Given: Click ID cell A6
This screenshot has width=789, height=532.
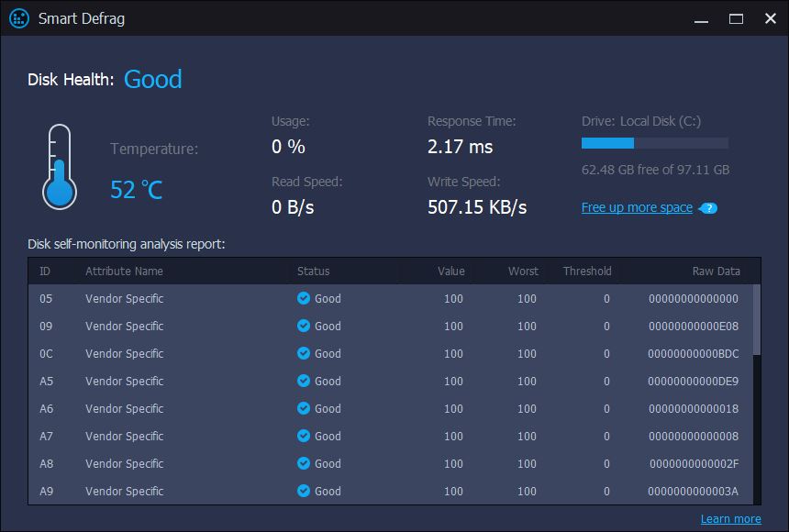Looking at the screenshot, I should 46,409.
